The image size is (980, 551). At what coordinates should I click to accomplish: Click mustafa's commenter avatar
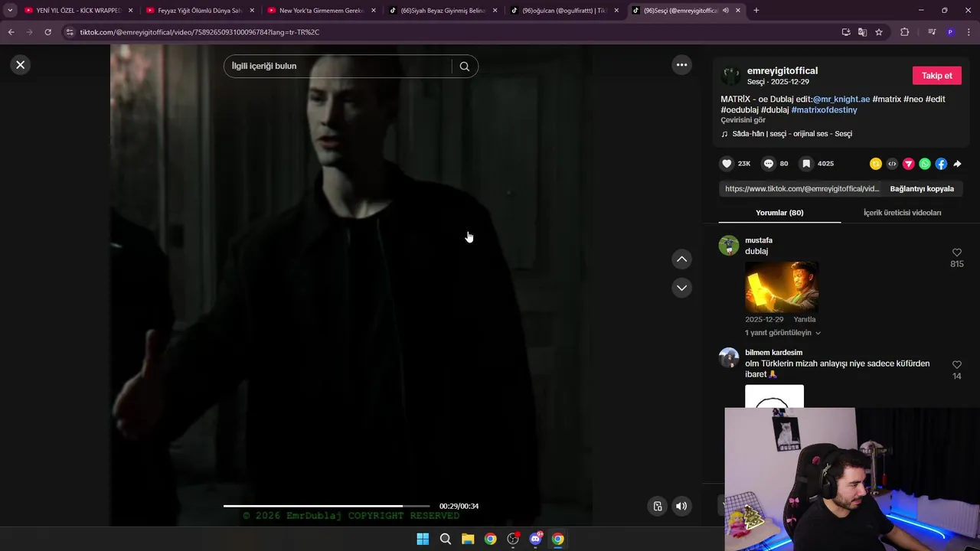click(729, 246)
